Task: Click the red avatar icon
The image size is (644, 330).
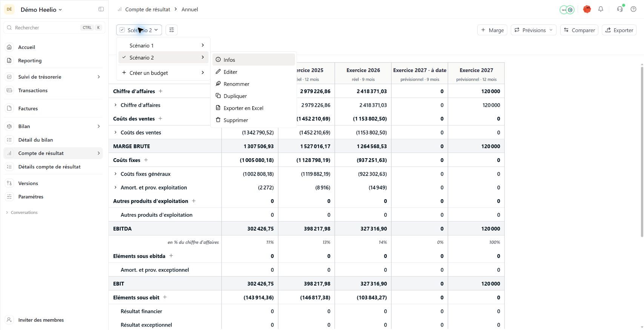Action: pos(587,9)
